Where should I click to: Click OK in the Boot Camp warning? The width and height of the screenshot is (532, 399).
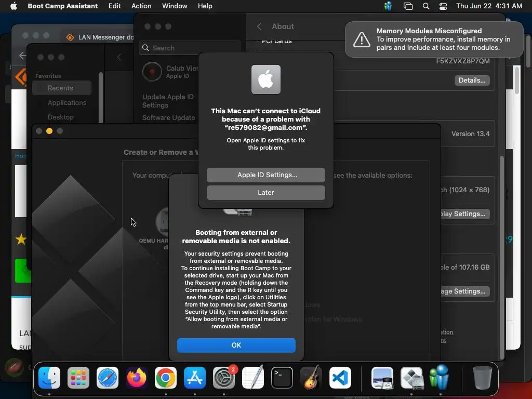pyautogui.click(x=236, y=345)
